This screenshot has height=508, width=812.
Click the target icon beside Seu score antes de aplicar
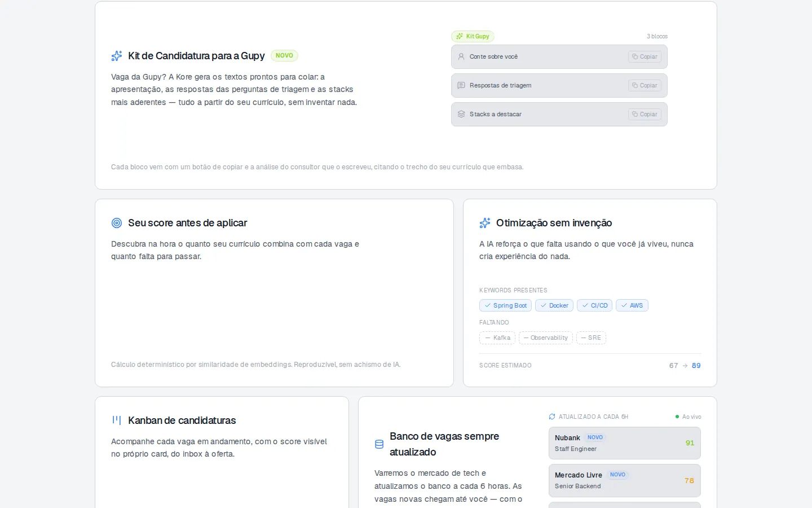117,223
